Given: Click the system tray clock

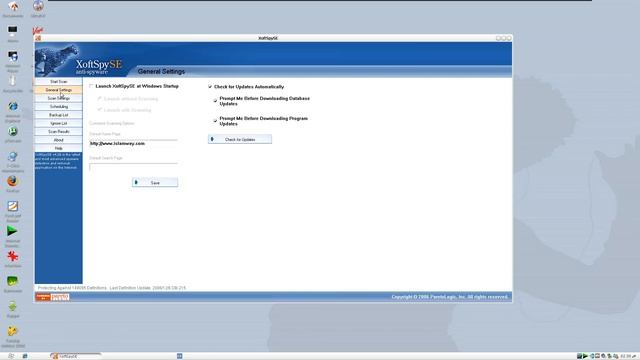Looking at the screenshot, I should (625, 356).
